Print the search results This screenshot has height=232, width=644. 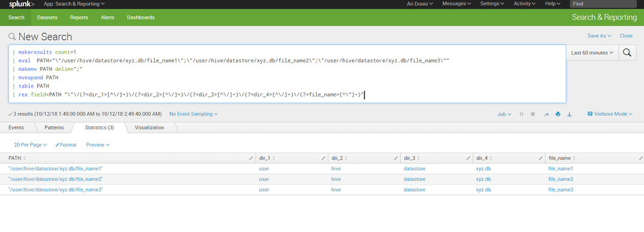558,114
